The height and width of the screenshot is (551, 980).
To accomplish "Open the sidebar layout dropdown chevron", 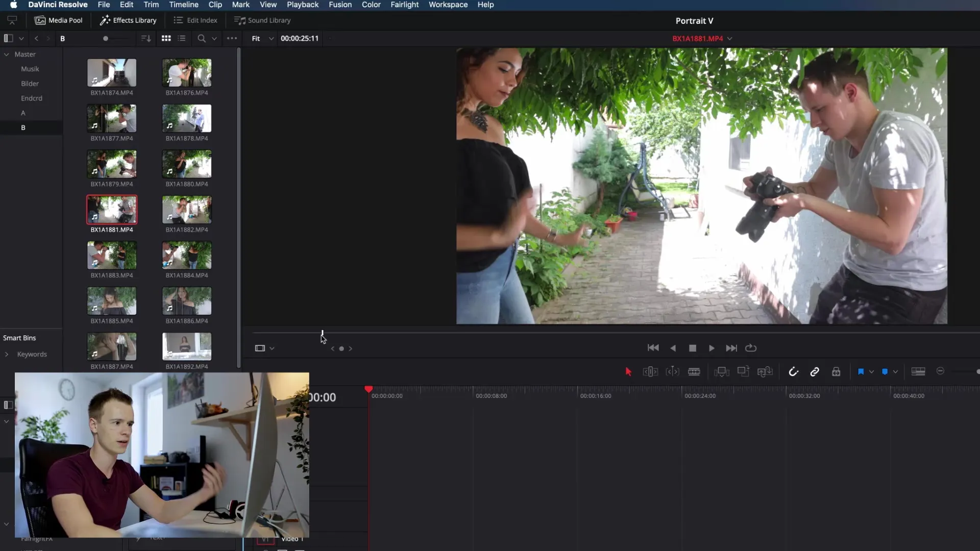I will (x=21, y=38).
